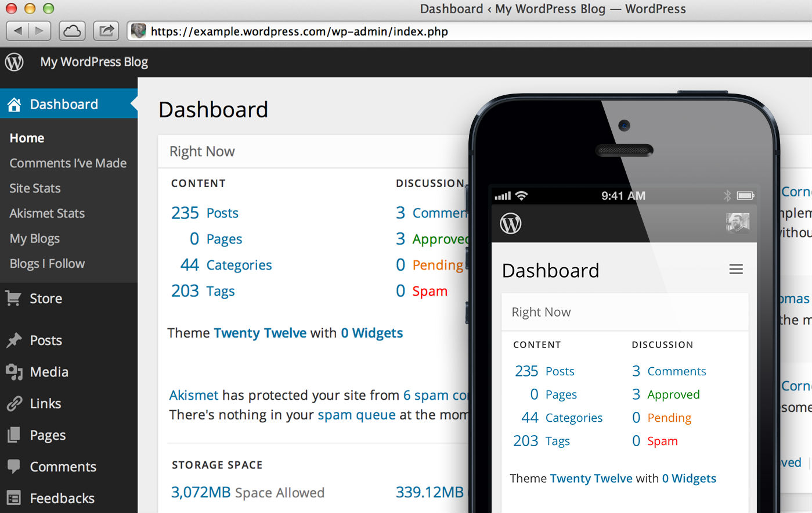
Task: Click the browser forward arrow button
Action: [x=39, y=31]
